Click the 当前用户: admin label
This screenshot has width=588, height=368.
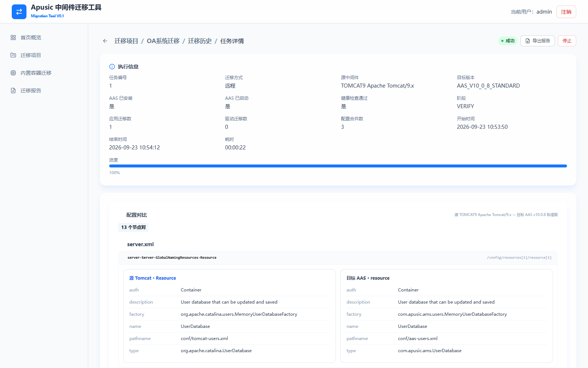[x=531, y=12]
